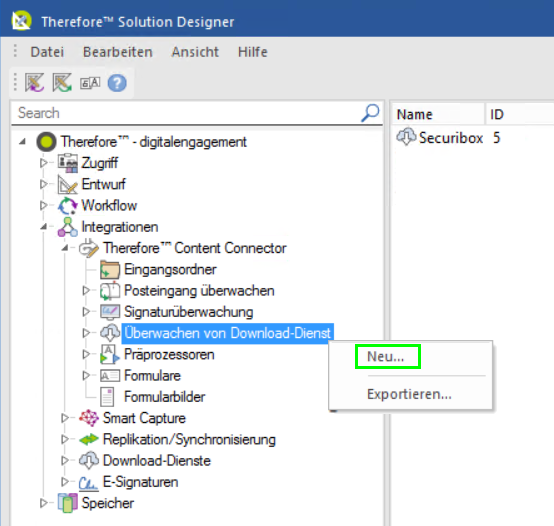Select the Präprozessoren tree item
Image resolution: width=554 pixels, height=526 pixels.
169,354
